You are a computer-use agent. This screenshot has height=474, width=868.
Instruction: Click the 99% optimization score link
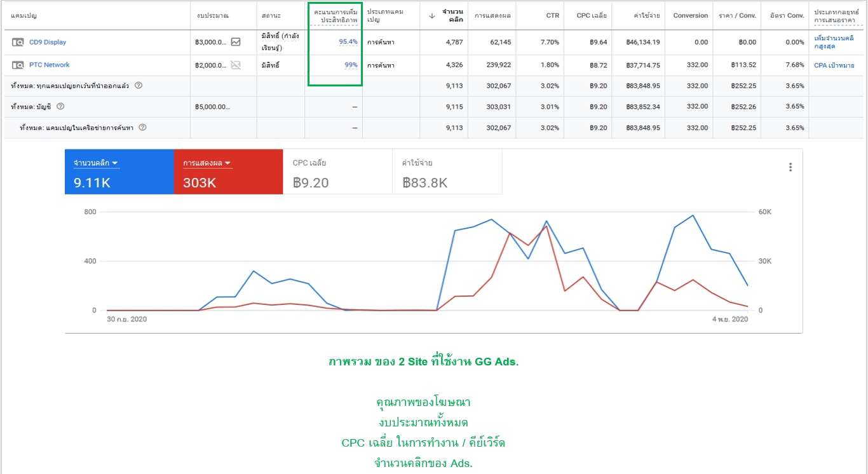click(351, 65)
